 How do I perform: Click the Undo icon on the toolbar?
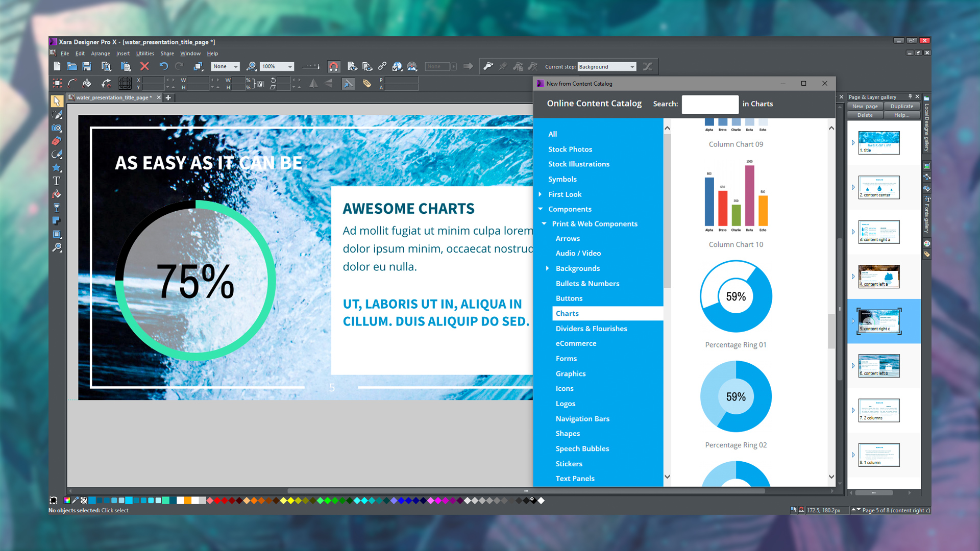(163, 66)
